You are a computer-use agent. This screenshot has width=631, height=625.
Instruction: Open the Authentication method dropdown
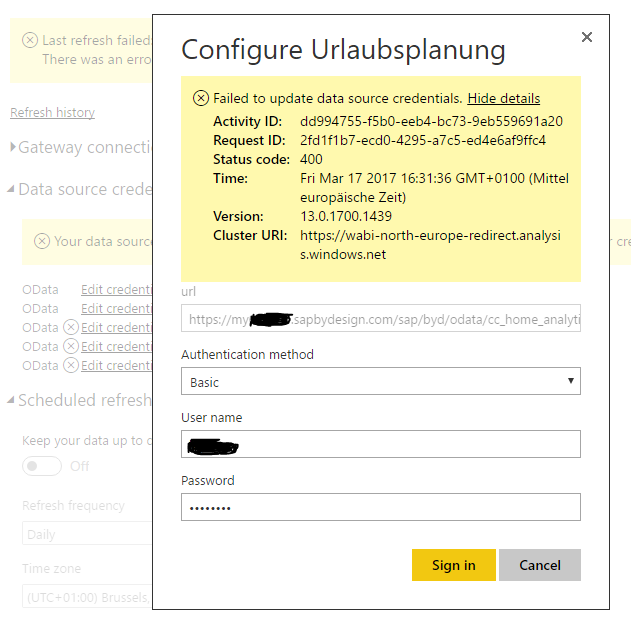click(381, 381)
